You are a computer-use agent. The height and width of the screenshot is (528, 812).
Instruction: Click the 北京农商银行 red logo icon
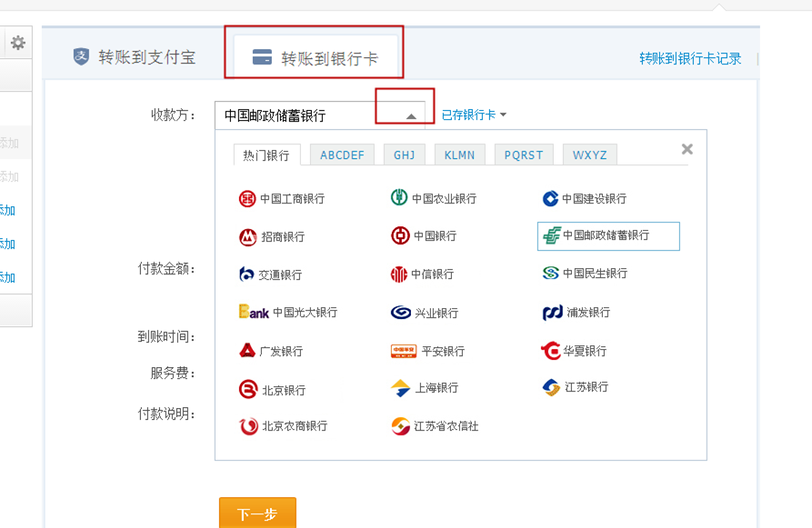(x=248, y=426)
